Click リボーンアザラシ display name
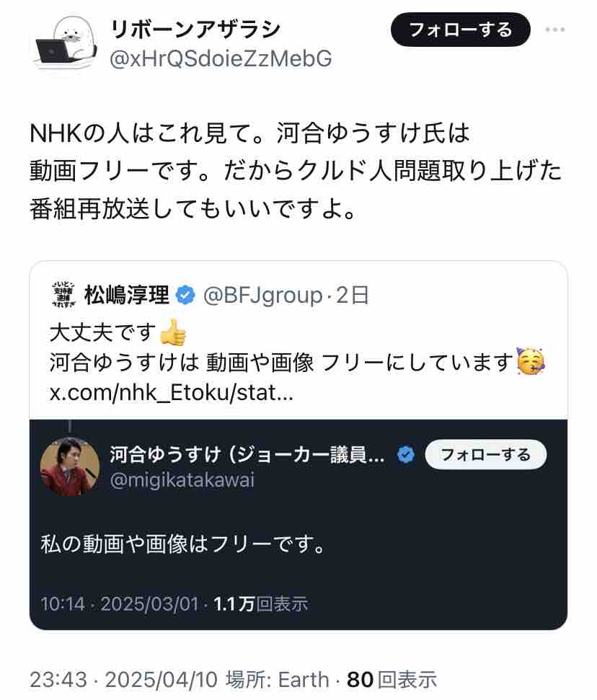 195,30
